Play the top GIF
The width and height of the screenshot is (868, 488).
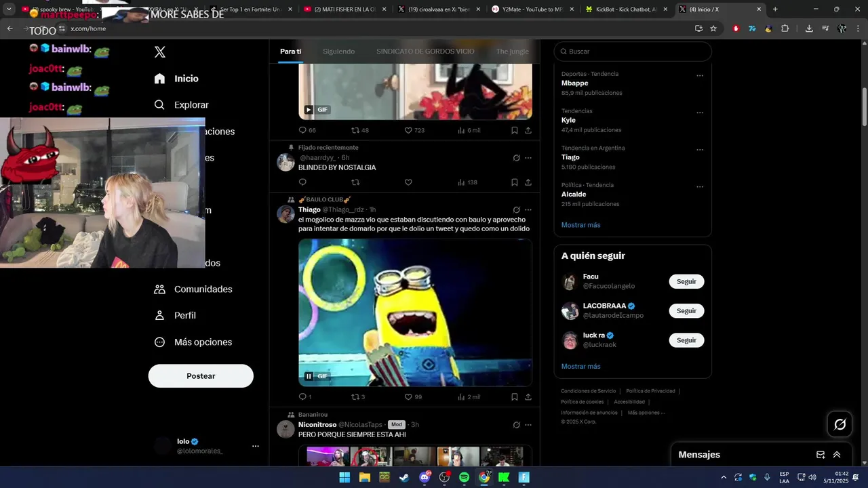(309, 110)
